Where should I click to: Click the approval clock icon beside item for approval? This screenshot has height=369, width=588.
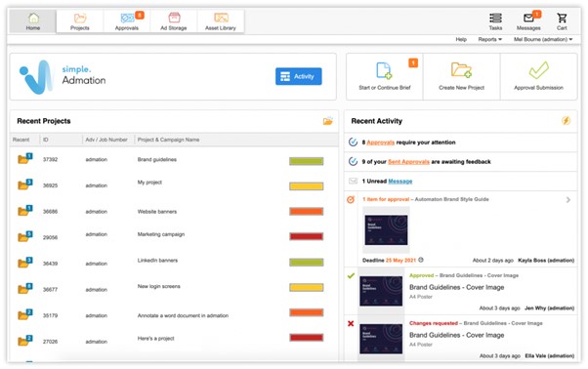coord(351,200)
